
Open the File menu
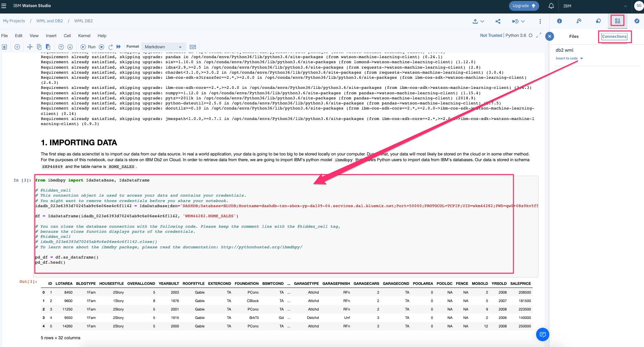point(5,36)
